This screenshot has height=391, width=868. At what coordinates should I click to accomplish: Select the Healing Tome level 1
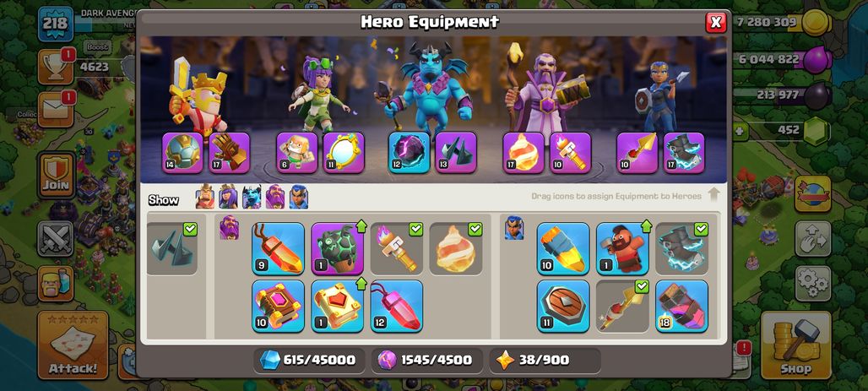338,307
